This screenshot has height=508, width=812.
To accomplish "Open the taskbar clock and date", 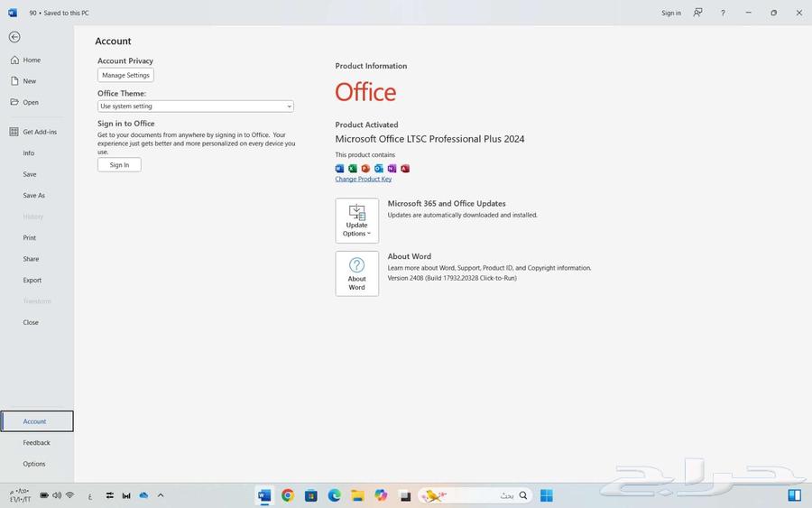I will (20, 495).
